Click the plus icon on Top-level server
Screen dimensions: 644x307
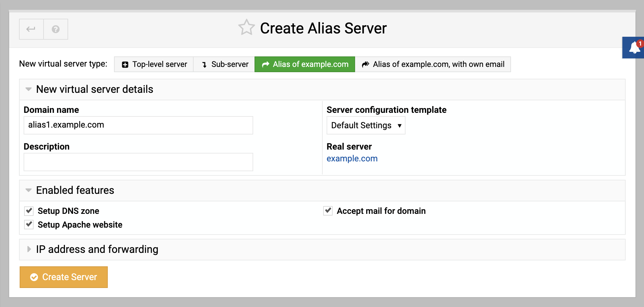(x=125, y=65)
